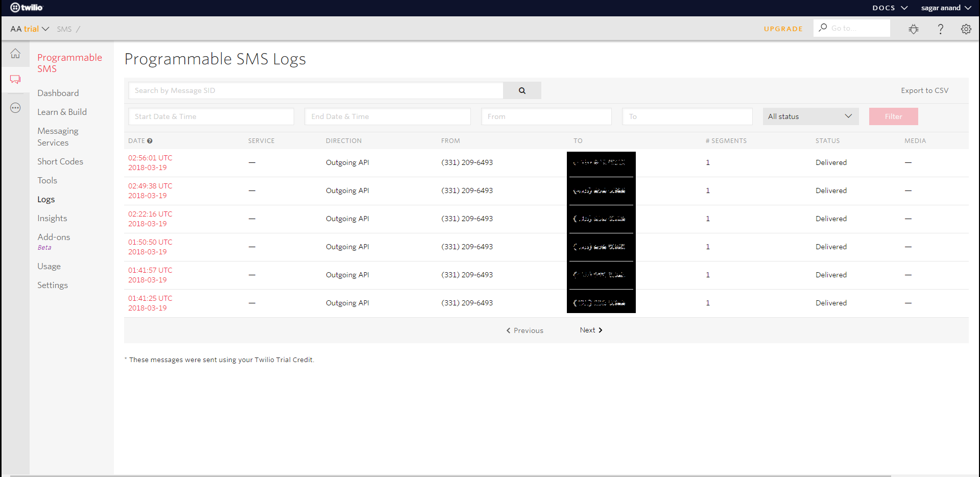Open the help question mark icon
The width and height of the screenshot is (980, 477).
(x=940, y=29)
